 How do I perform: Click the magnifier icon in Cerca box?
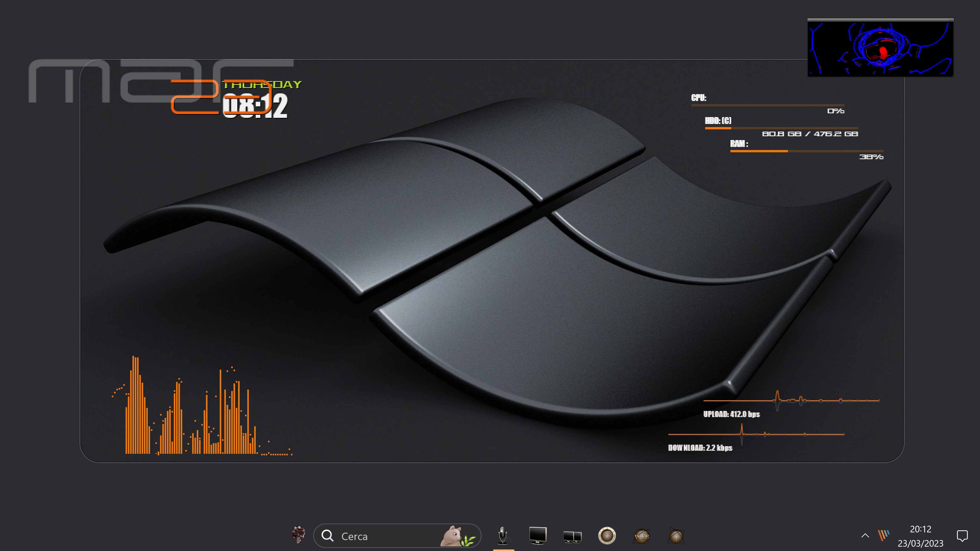pyautogui.click(x=327, y=536)
